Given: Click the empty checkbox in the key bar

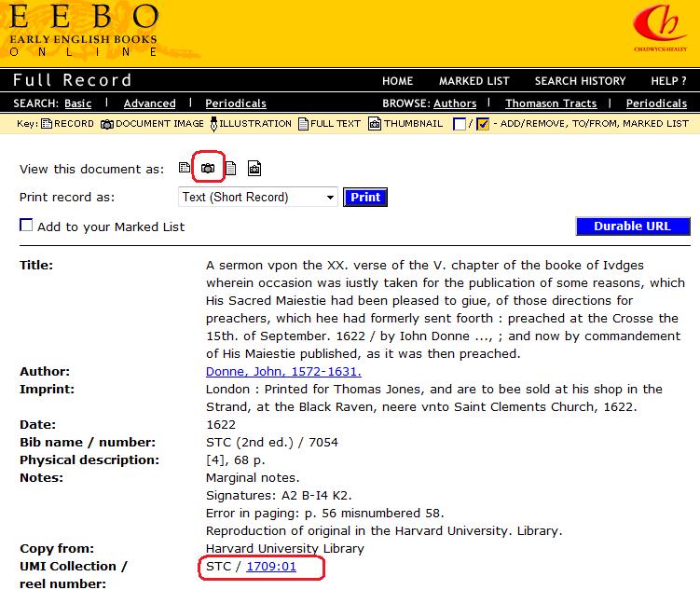Looking at the screenshot, I should (x=459, y=124).
